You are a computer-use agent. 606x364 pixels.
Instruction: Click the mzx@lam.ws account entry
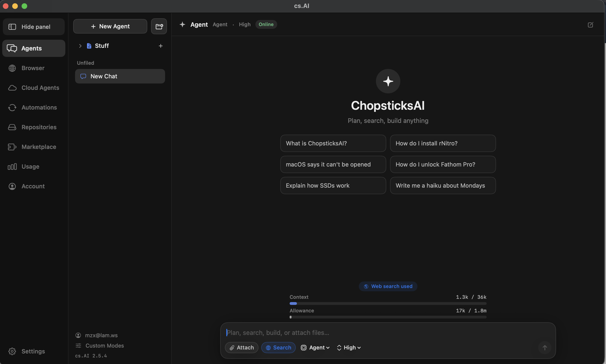click(97, 335)
